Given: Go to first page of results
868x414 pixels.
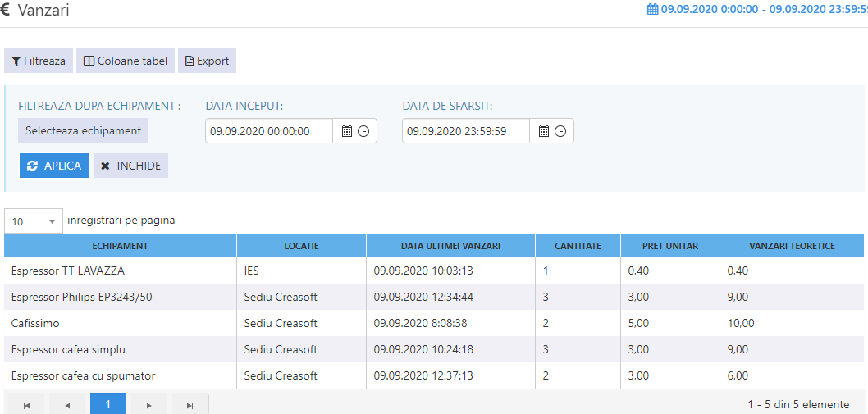Looking at the screenshot, I should (x=26, y=405).
